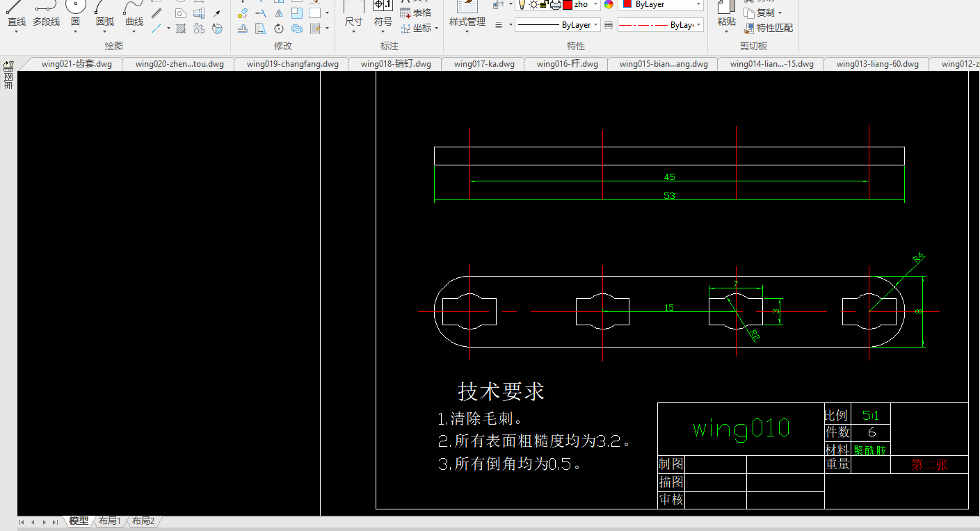Select the 圆 (Circle) tool

click(x=75, y=15)
